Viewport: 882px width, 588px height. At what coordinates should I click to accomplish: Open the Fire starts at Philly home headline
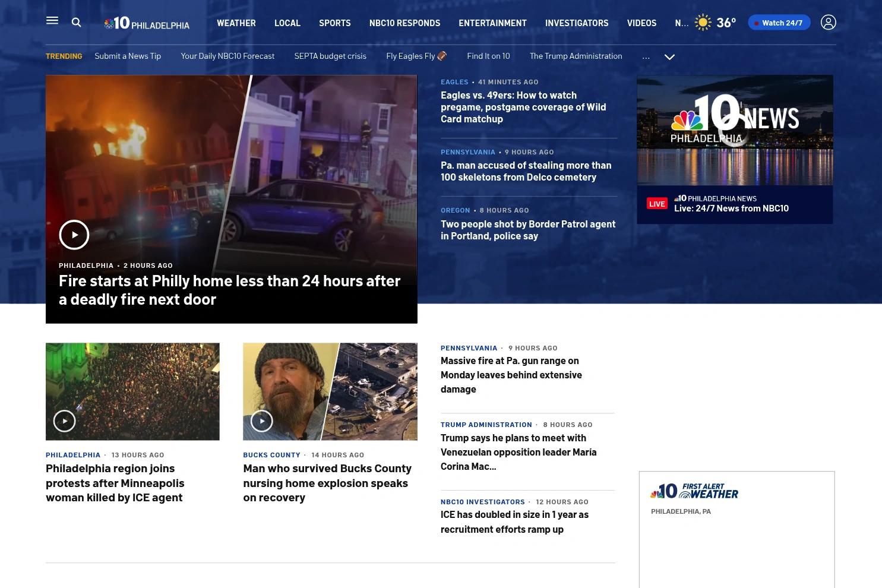click(229, 289)
